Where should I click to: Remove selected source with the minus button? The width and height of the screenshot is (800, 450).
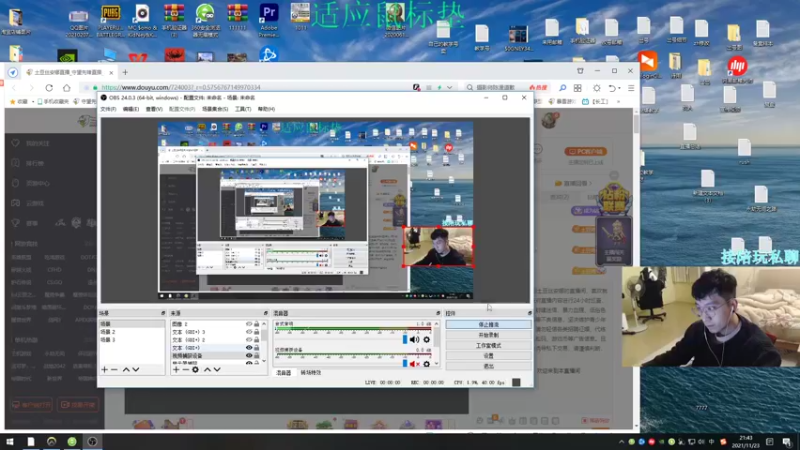(186, 369)
